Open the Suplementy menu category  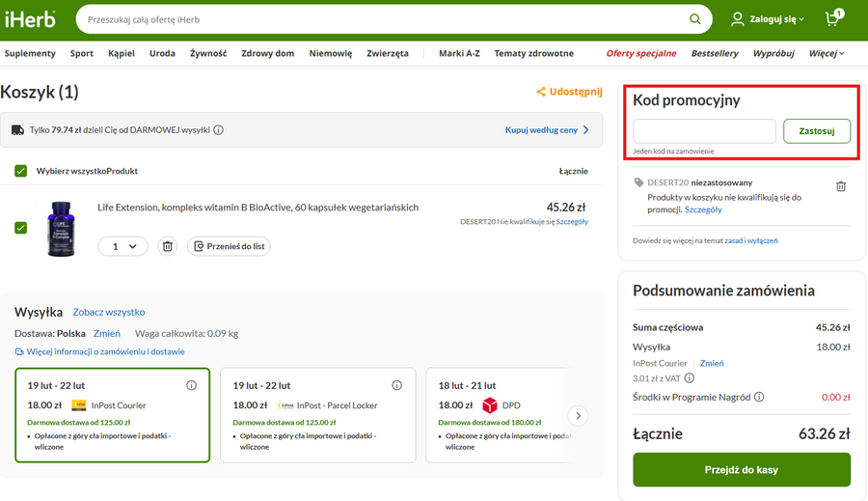tap(30, 53)
